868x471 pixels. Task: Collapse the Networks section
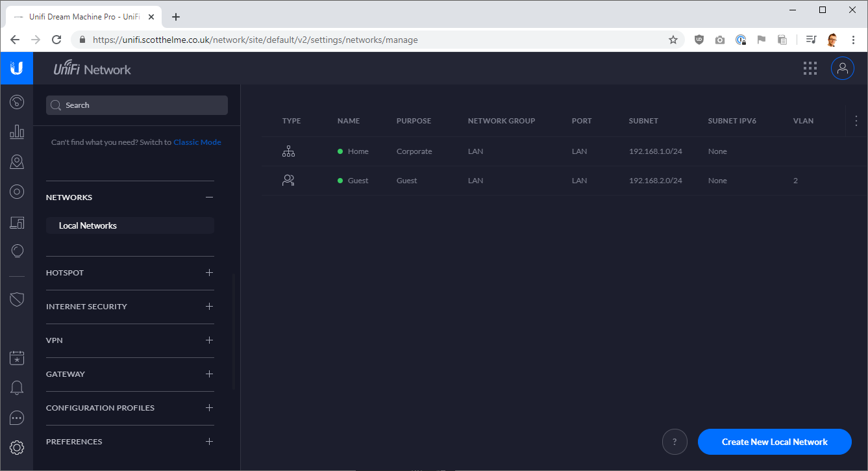pyautogui.click(x=209, y=197)
